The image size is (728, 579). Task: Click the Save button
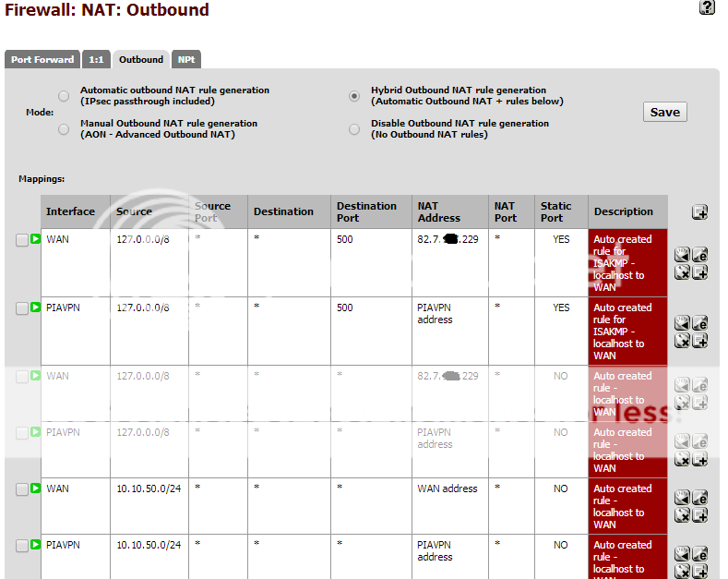[664, 113]
